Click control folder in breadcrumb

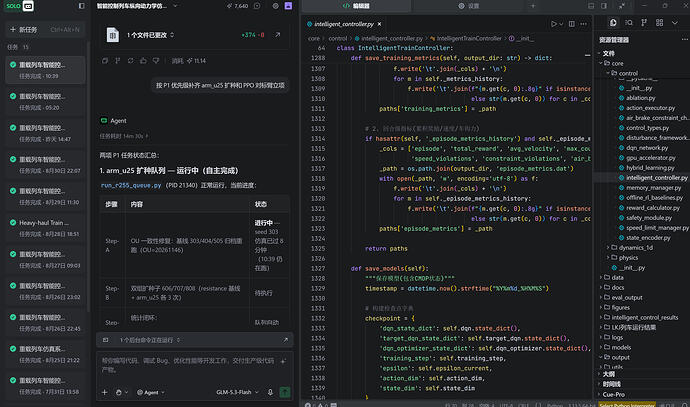(x=338, y=39)
